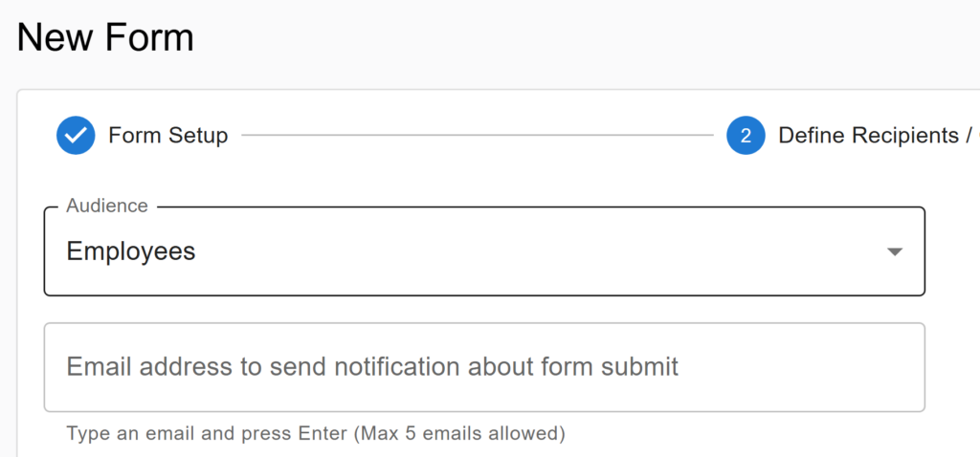Click the connector line between steps
The image size is (980, 457).
(478, 135)
